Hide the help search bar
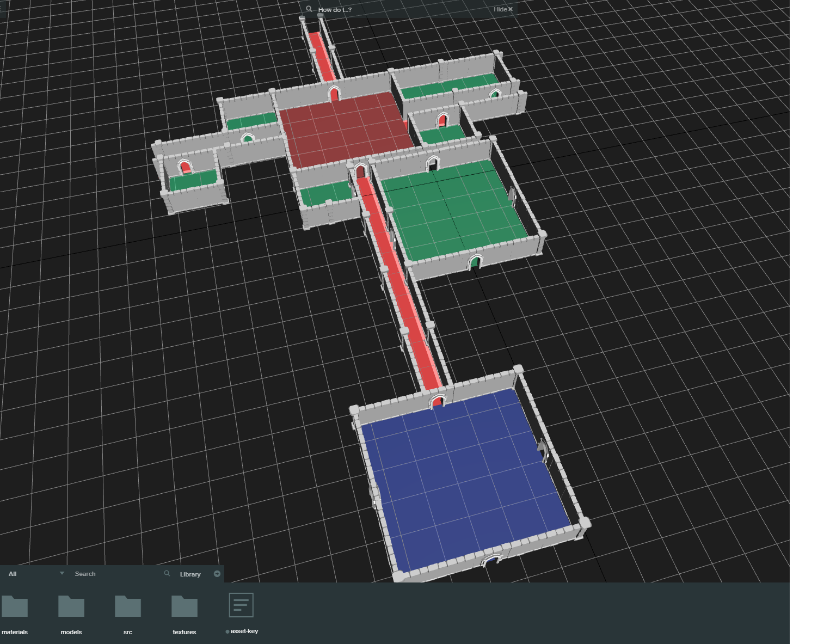The height and width of the screenshot is (644, 836). coord(503,9)
